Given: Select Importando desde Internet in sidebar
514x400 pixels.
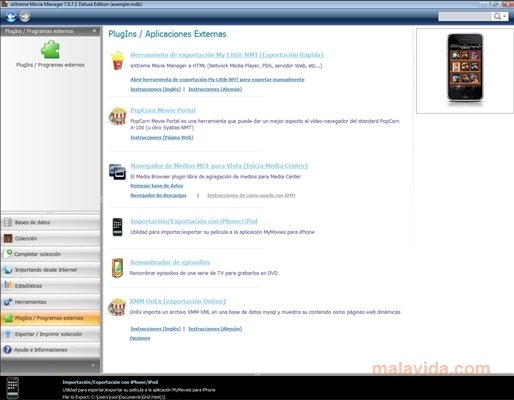Looking at the screenshot, I should [x=50, y=270].
